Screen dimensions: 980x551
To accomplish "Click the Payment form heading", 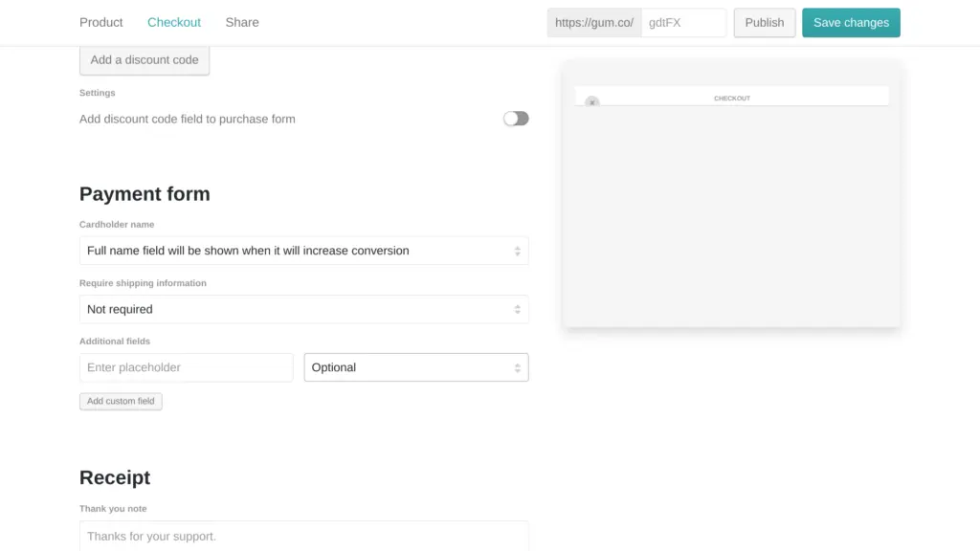I will (145, 194).
